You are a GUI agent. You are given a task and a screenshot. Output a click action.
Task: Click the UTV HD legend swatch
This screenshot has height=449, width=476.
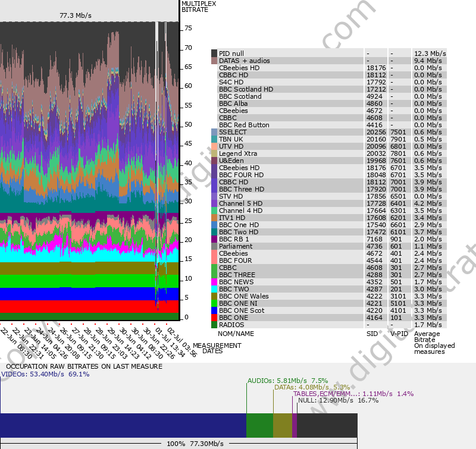tap(214, 146)
